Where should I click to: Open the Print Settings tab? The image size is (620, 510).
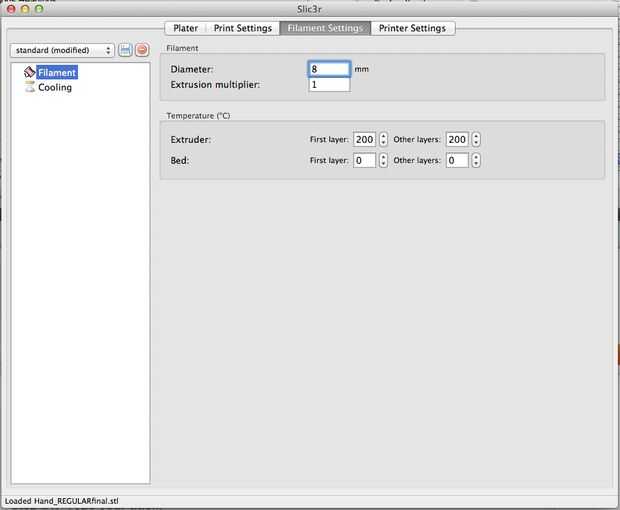click(x=243, y=28)
